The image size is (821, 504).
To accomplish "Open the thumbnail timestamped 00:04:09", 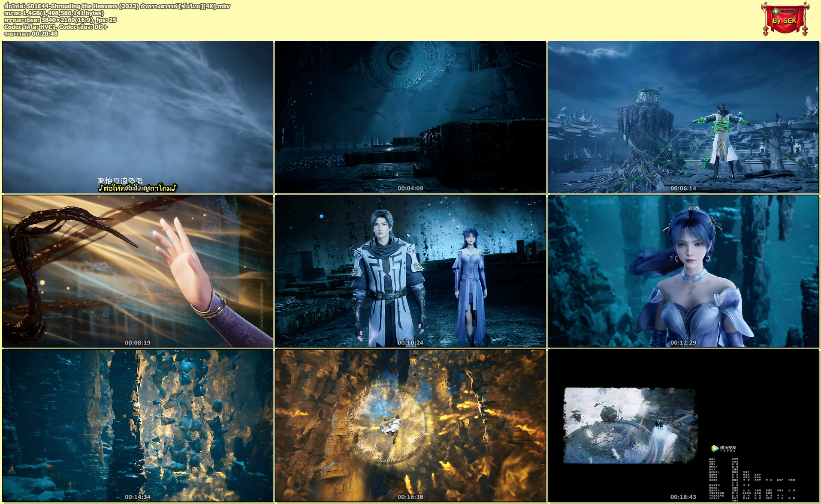I will point(410,117).
